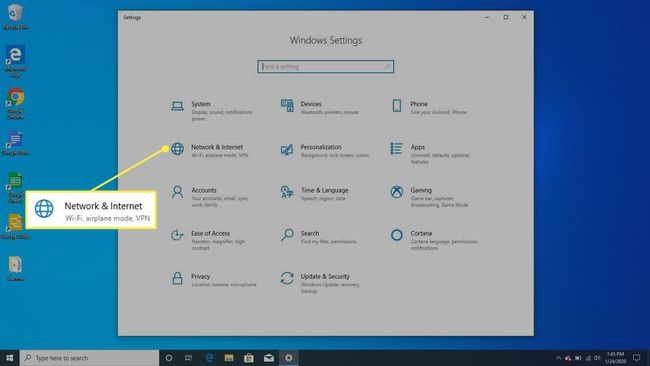Open Network & Internet in the Settings window
Viewport: 650px width, 366px height.
210,150
